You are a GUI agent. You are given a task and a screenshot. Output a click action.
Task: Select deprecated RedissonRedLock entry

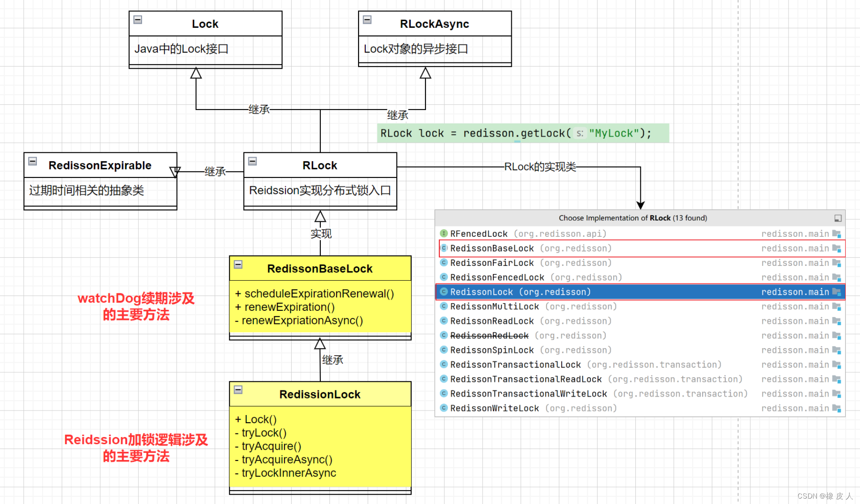point(640,336)
